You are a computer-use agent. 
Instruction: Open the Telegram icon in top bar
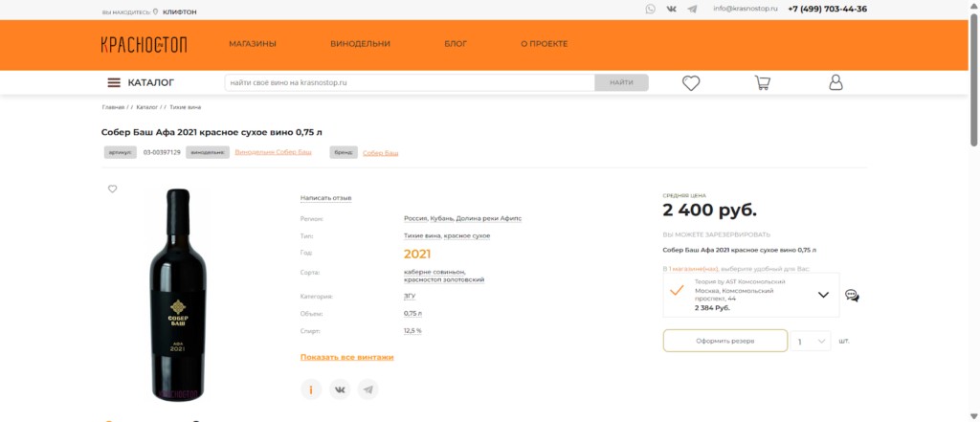point(692,9)
